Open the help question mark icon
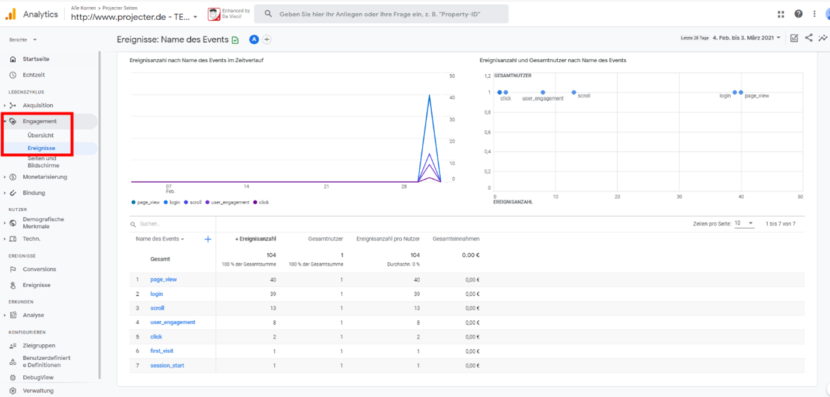 [798, 14]
